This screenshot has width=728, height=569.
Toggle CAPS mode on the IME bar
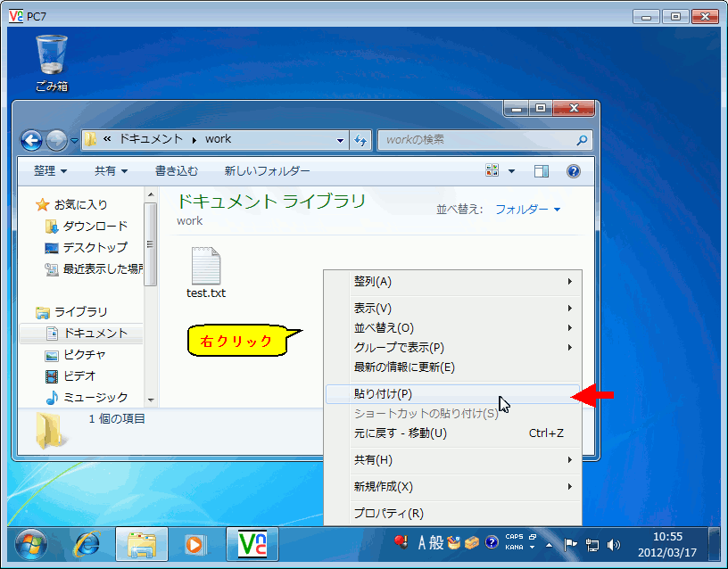point(513,537)
